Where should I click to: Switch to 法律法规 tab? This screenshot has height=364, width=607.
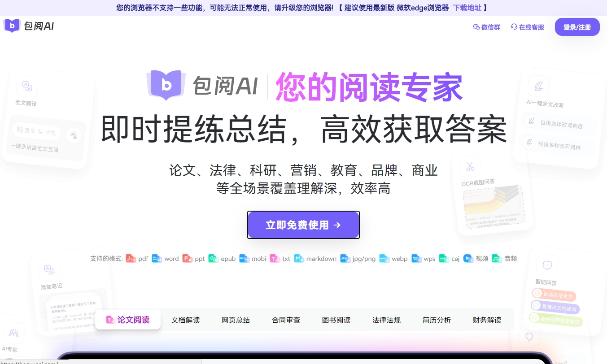tap(387, 320)
